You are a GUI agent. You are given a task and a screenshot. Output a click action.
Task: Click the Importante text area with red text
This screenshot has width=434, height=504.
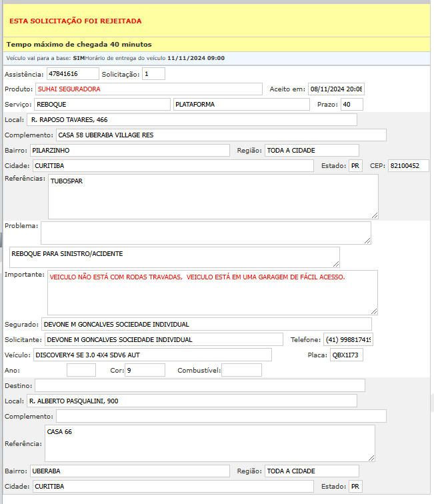click(x=213, y=292)
